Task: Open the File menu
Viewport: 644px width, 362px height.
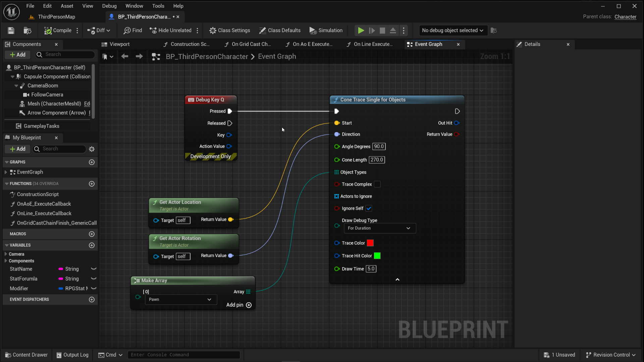Action: tap(30, 6)
